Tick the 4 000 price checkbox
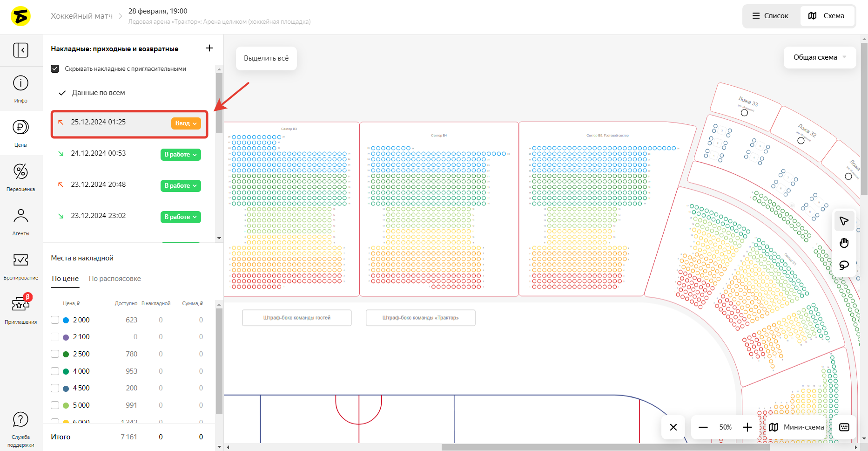Screen dimensions: 868x451 click(55, 371)
